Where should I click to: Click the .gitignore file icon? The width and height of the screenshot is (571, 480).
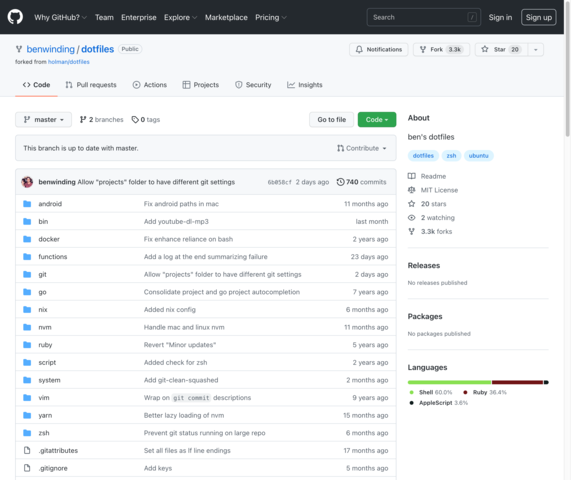pos(27,468)
